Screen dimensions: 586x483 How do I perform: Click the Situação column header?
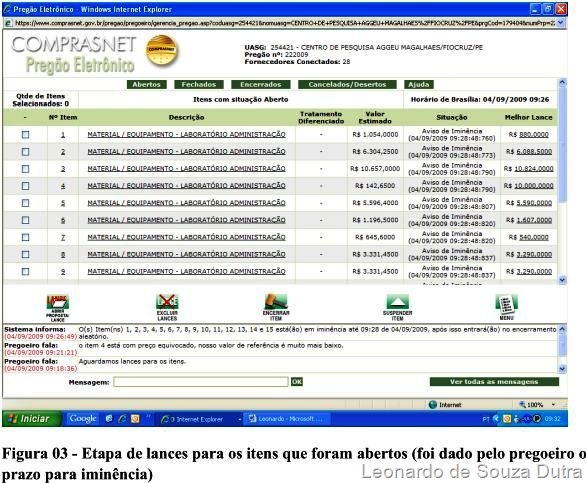451,117
